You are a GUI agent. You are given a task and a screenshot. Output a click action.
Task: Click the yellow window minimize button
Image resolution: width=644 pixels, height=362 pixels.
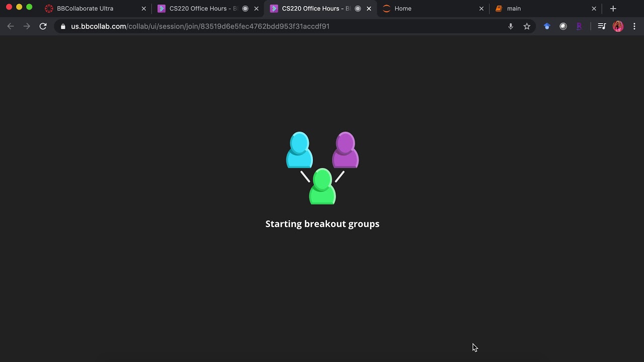coord(19,7)
